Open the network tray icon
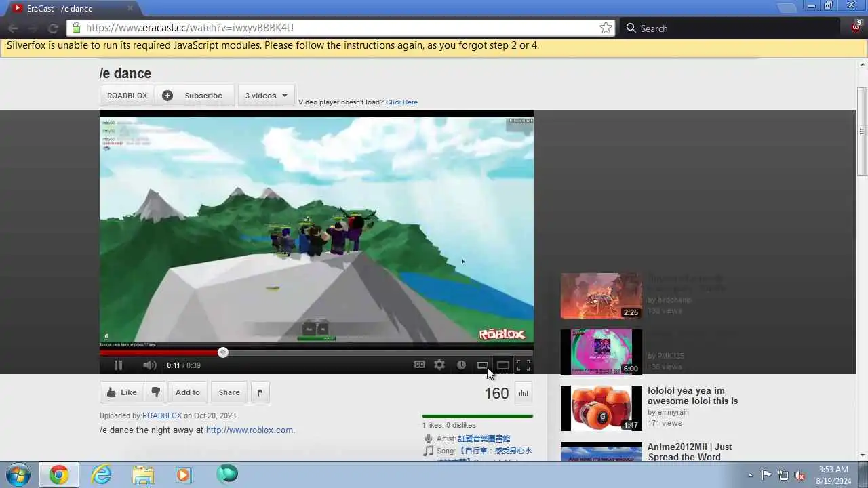The height and width of the screenshot is (488, 868). pos(783,475)
